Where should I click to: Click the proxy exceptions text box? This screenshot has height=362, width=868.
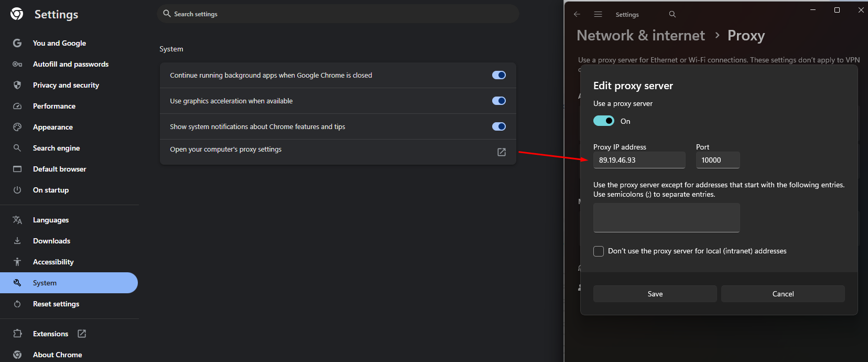(x=667, y=218)
